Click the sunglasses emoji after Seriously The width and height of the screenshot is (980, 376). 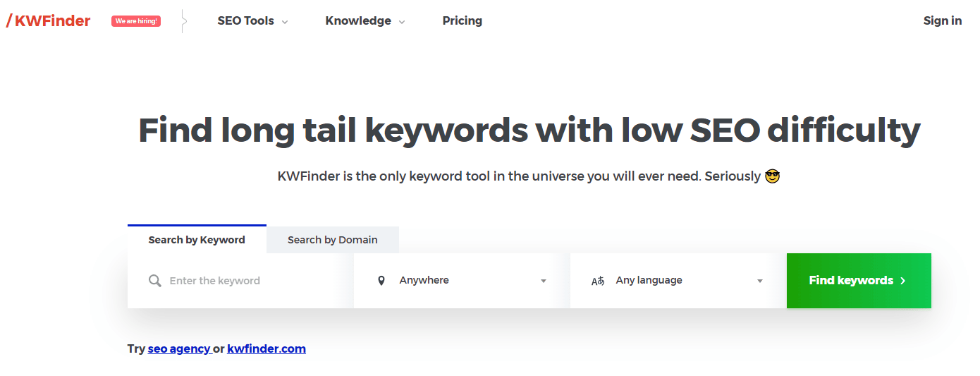point(773,176)
